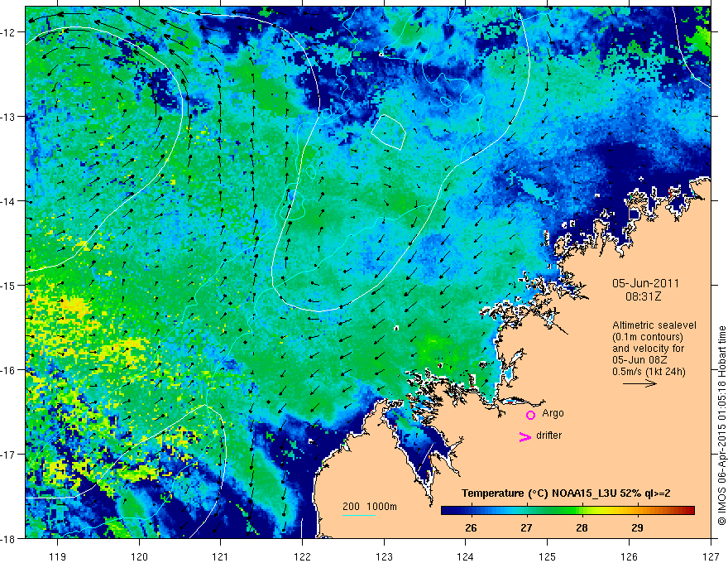This screenshot has width=728, height=563.
Task: Click the magenta Argo circle legend symbol
Action: point(530,415)
